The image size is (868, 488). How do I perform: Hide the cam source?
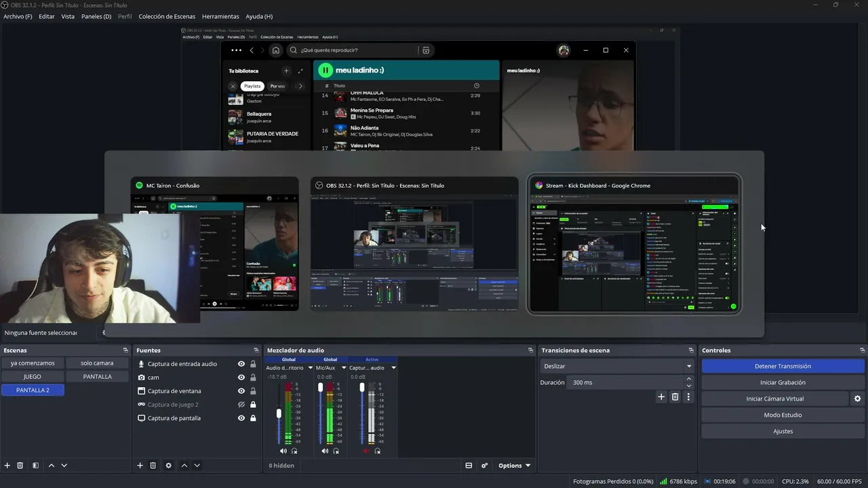click(x=241, y=378)
